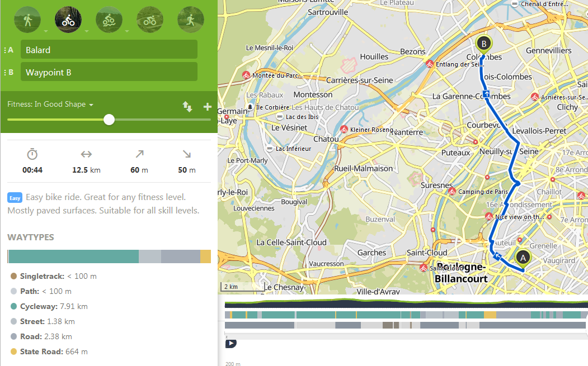The width and height of the screenshot is (588, 366).
Task: Click the drag handle next to waypoint A
Action: 4,50
